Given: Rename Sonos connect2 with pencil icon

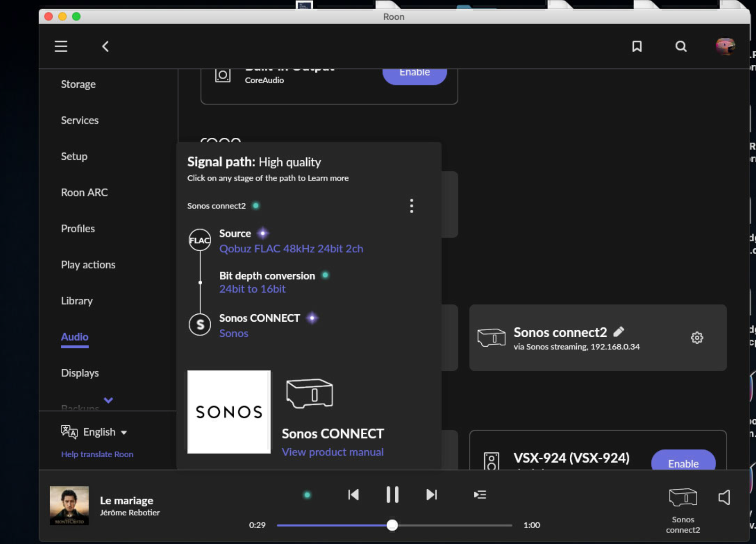Looking at the screenshot, I should [619, 332].
